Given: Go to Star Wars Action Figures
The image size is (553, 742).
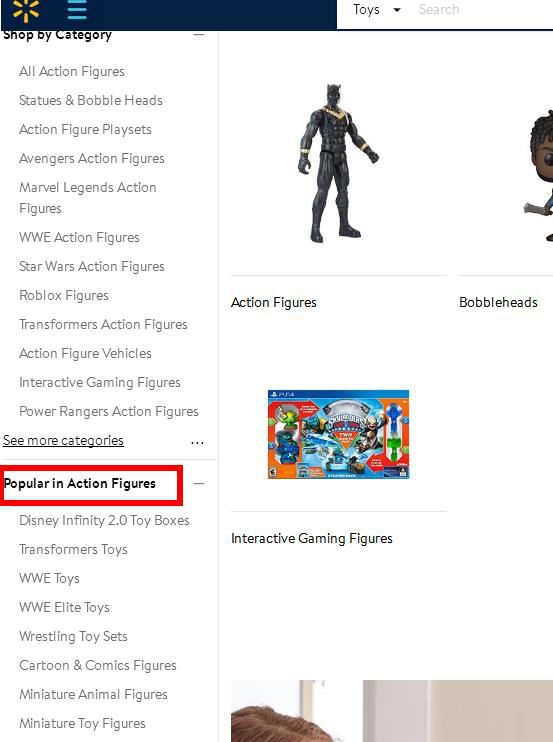Looking at the screenshot, I should pyautogui.click(x=92, y=266).
